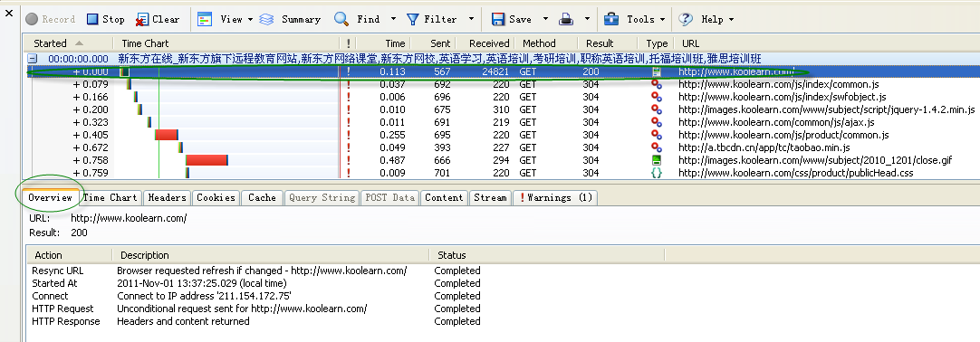Click the image type icon for close.gif

tap(657, 160)
